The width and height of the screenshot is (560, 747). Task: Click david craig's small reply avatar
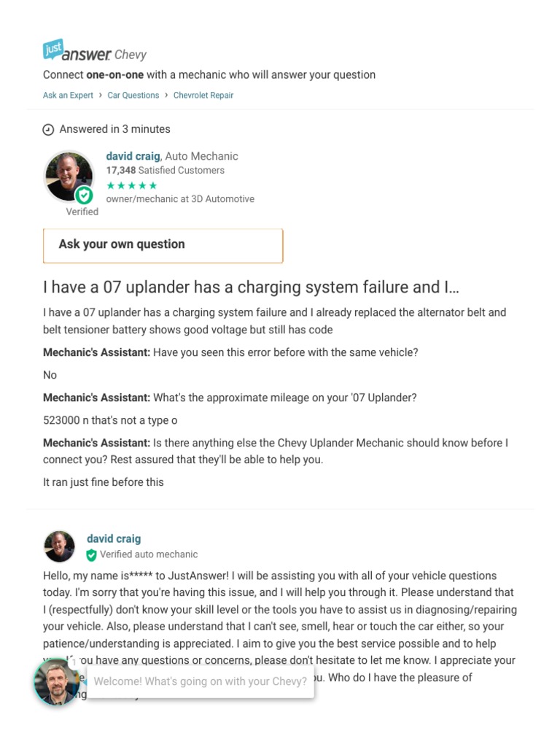tap(59, 546)
